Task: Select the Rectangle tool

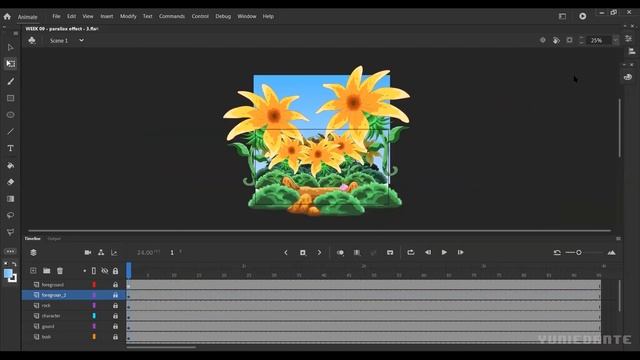Action: (11, 98)
